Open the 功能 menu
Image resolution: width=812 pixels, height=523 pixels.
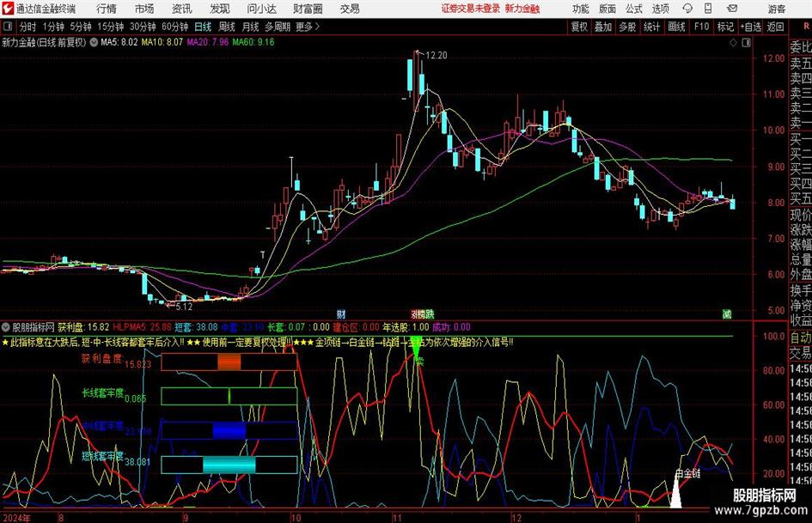point(581,9)
